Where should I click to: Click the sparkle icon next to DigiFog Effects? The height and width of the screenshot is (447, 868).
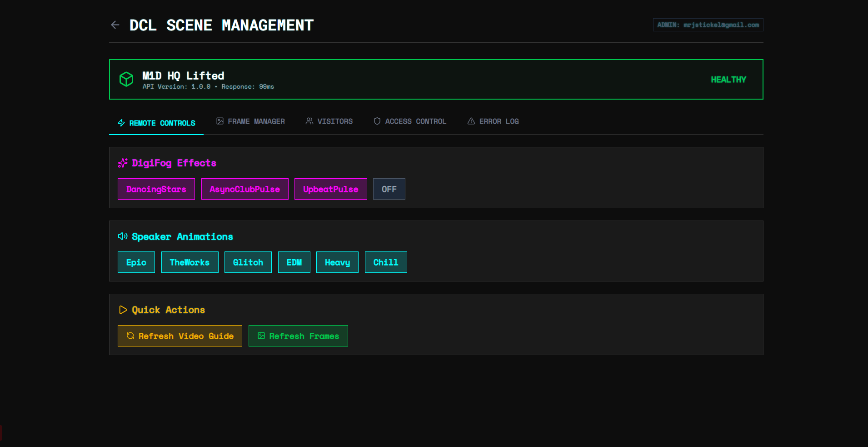(123, 163)
